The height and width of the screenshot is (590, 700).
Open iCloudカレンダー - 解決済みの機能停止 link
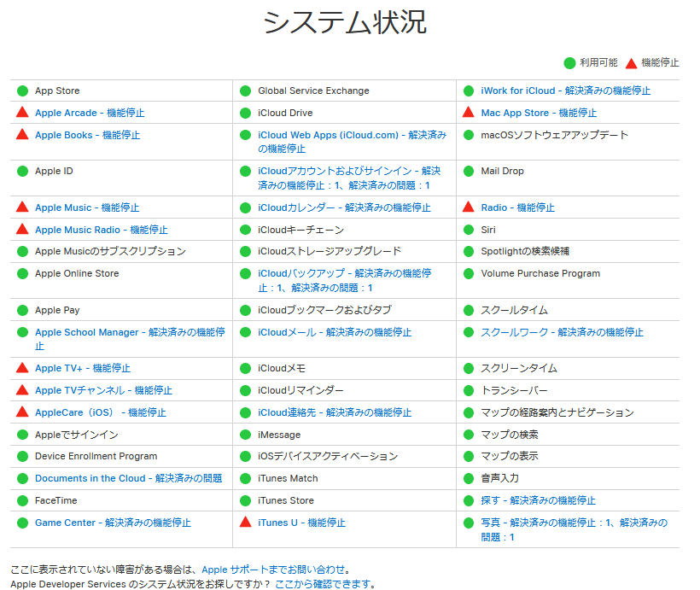pyautogui.click(x=344, y=207)
